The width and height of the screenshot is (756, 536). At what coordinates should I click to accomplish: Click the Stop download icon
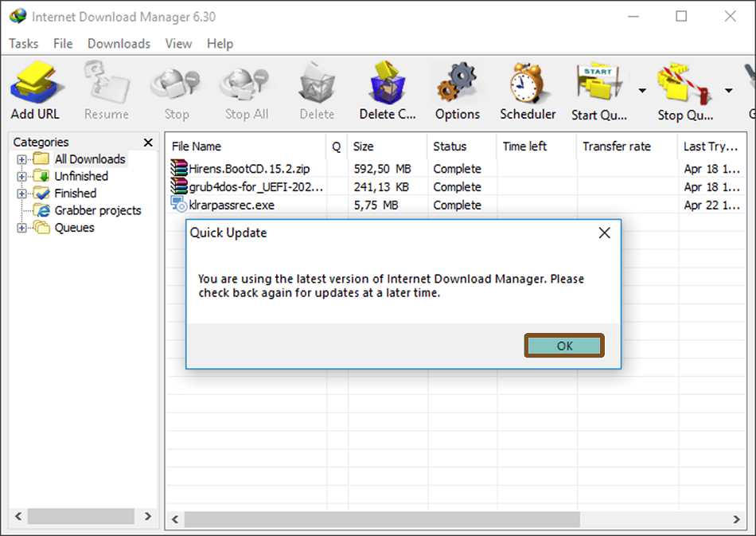(x=175, y=84)
